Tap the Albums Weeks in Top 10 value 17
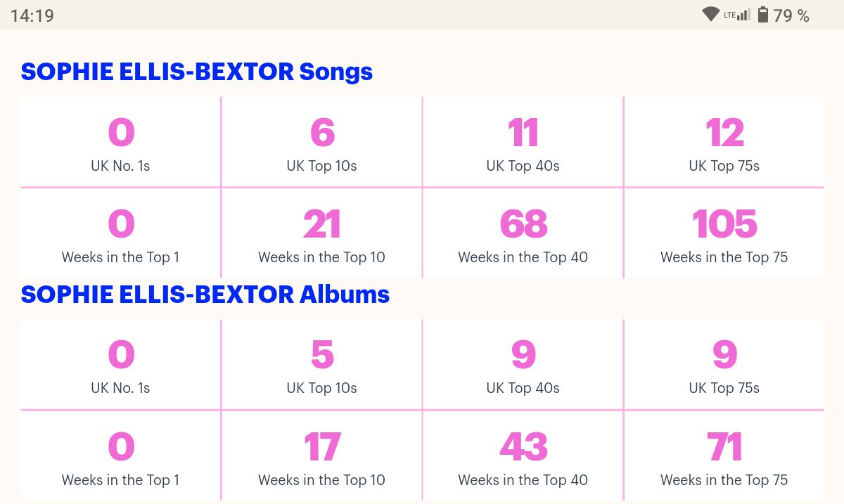This screenshot has width=844, height=504. click(x=322, y=446)
